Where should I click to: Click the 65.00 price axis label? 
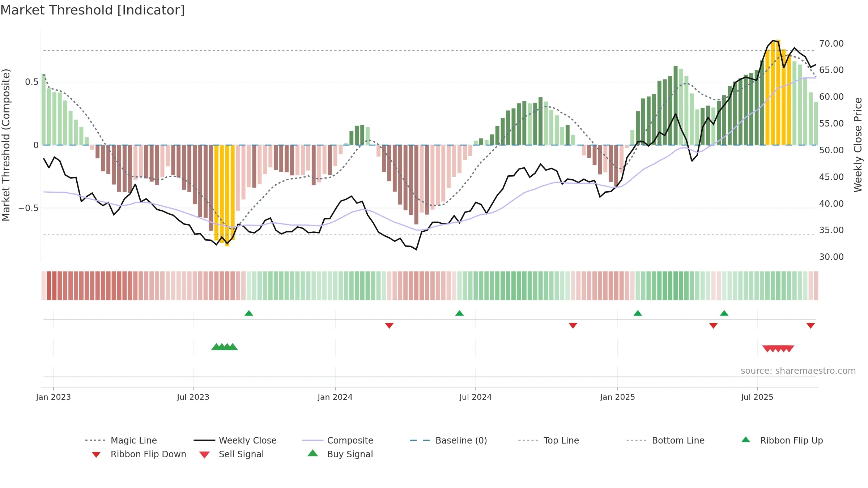click(831, 70)
